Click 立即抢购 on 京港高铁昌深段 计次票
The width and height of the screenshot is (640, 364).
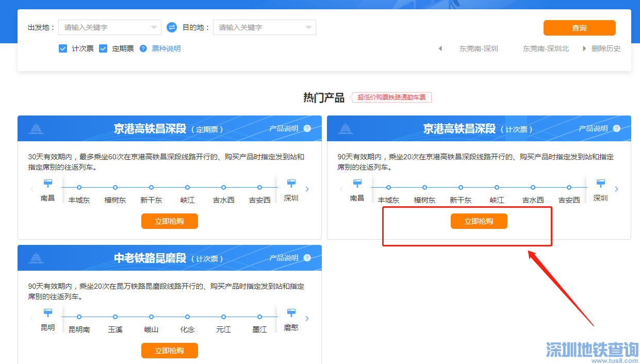tap(479, 222)
